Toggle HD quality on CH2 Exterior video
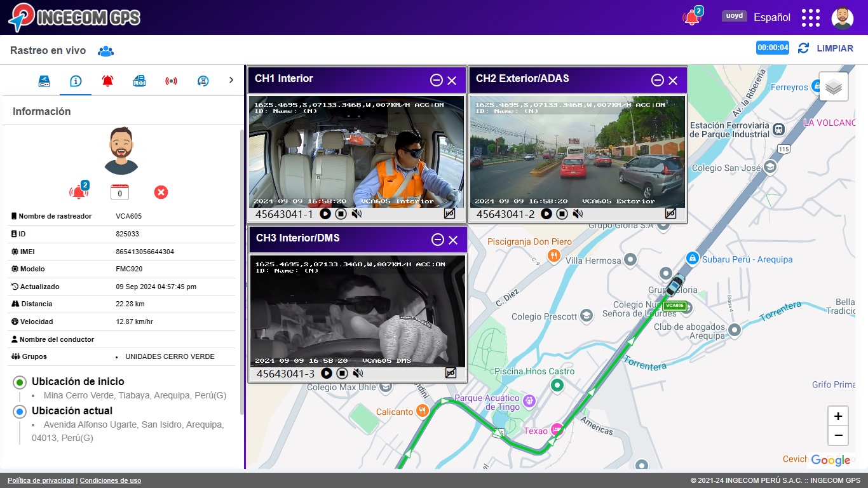This screenshot has height=488, width=868. [670, 213]
